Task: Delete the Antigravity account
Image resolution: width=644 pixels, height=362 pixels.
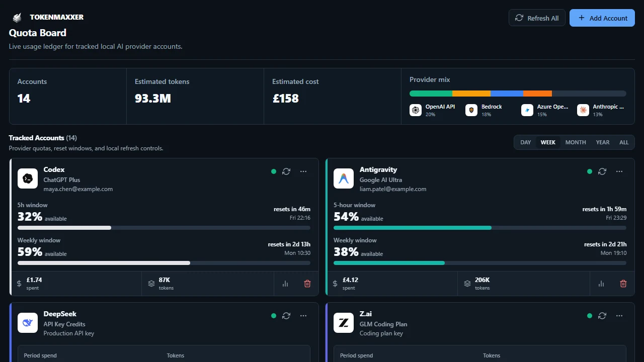Action: click(623, 284)
